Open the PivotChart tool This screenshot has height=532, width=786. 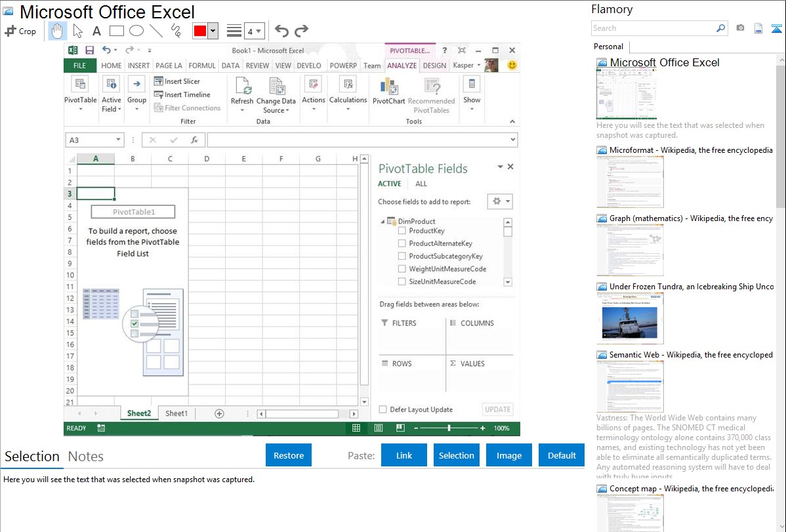tap(388, 91)
